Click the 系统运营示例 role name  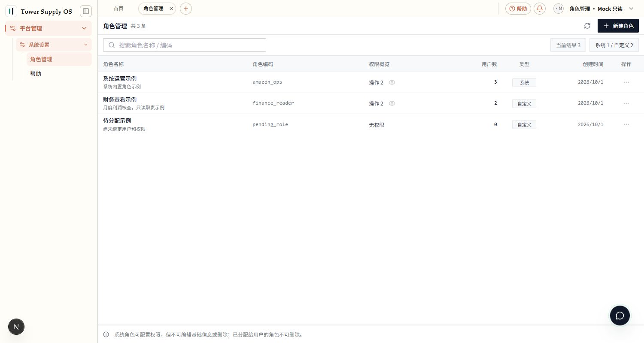(x=120, y=78)
